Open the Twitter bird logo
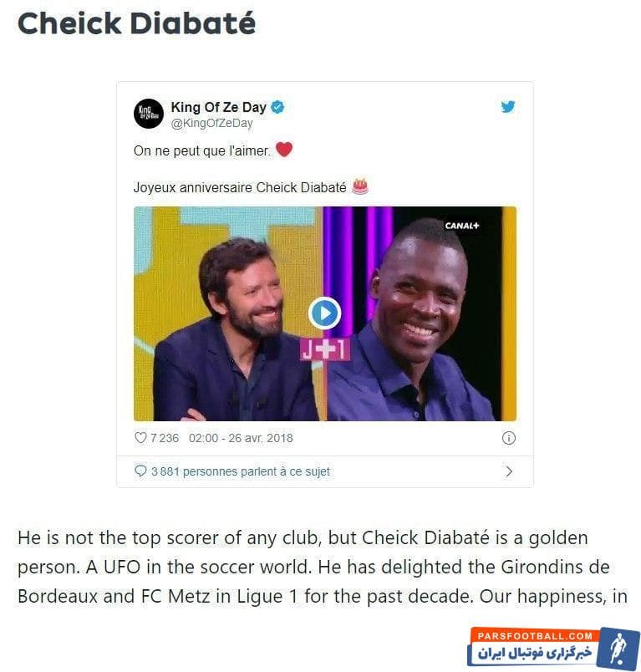641x672 pixels. [x=508, y=106]
